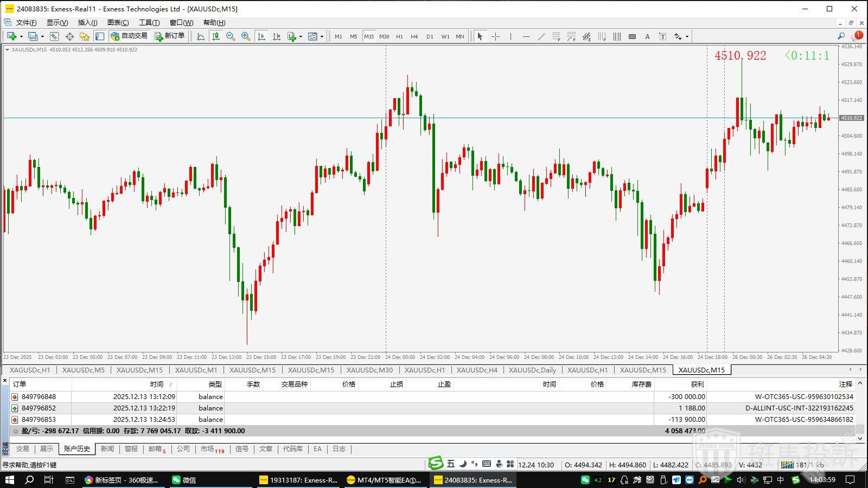Open the templates dropdown arrow
Screen dimensions: 868x488
(x=322, y=37)
